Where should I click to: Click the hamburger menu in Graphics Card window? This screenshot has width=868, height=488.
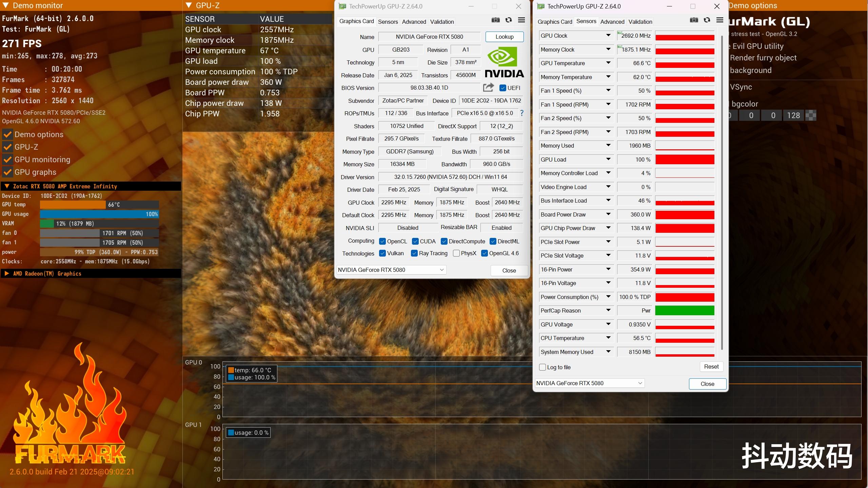coord(521,20)
